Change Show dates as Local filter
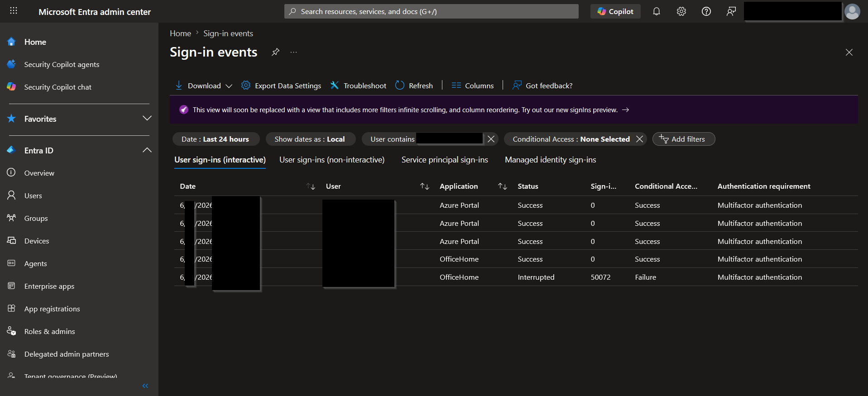The width and height of the screenshot is (868, 396). click(x=310, y=139)
